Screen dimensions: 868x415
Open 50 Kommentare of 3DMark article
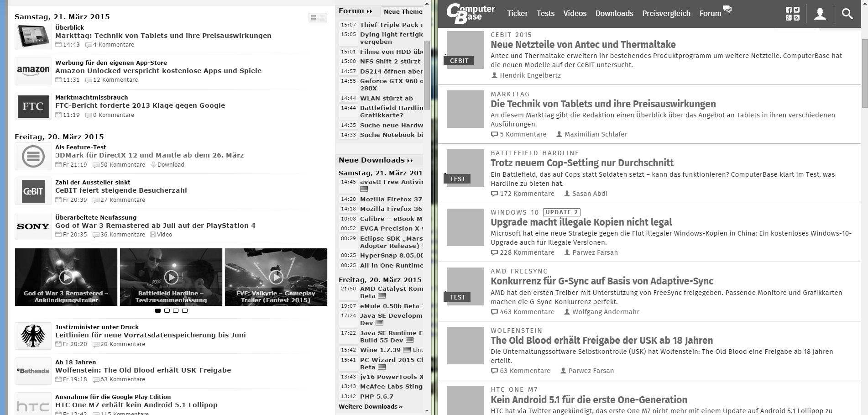pyautogui.click(x=119, y=165)
